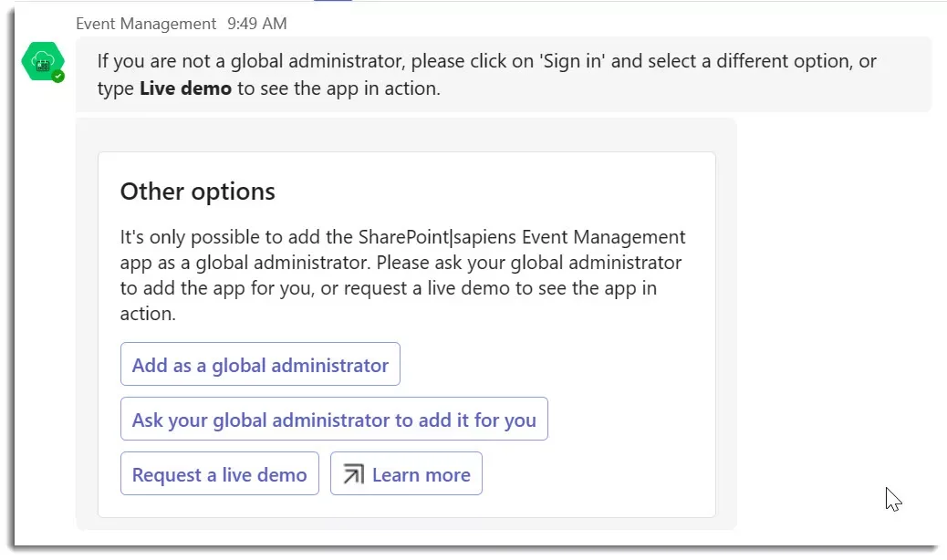This screenshot has width=947, height=560.
Task: Click the Event Management bot avatar icon
Action: 43,61
